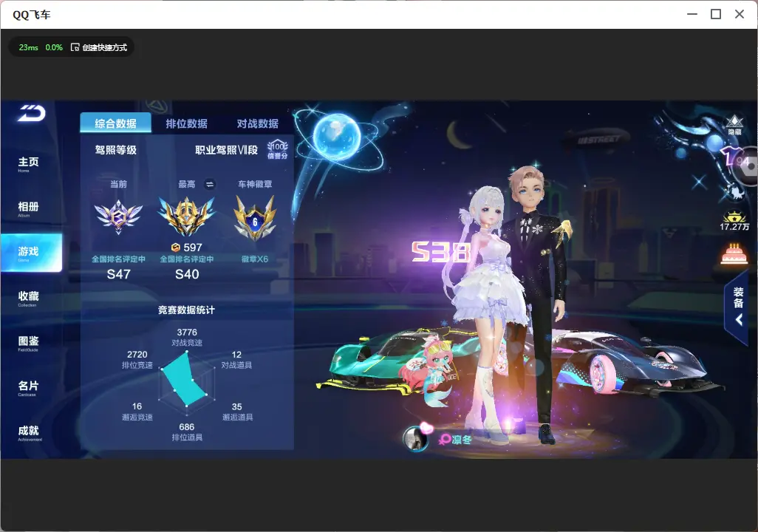
Task: Click the 3776 对战竞速 value
Action: [x=187, y=332]
